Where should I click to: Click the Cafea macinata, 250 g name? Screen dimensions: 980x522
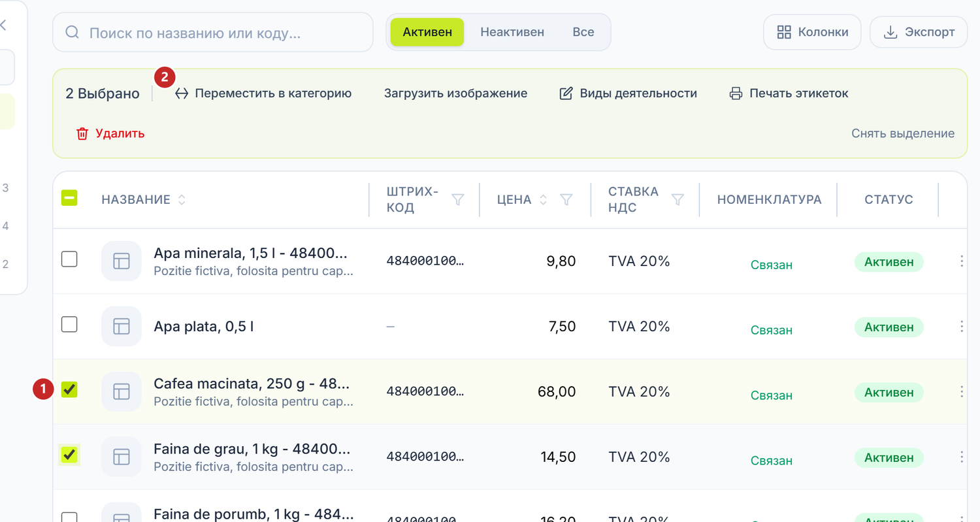(x=252, y=383)
